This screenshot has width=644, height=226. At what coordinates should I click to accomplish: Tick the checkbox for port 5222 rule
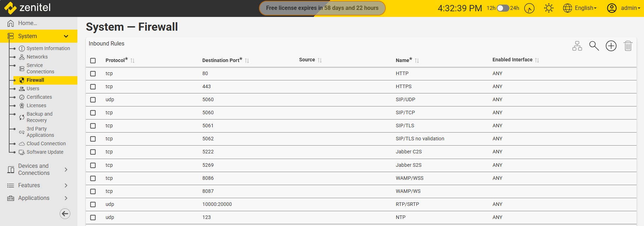pos(93,152)
